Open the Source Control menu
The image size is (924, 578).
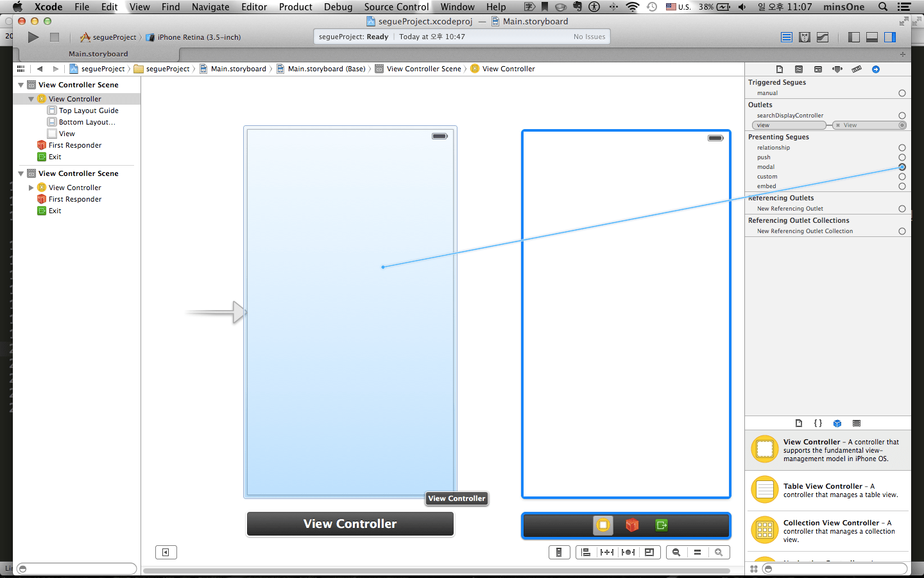point(397,7)
